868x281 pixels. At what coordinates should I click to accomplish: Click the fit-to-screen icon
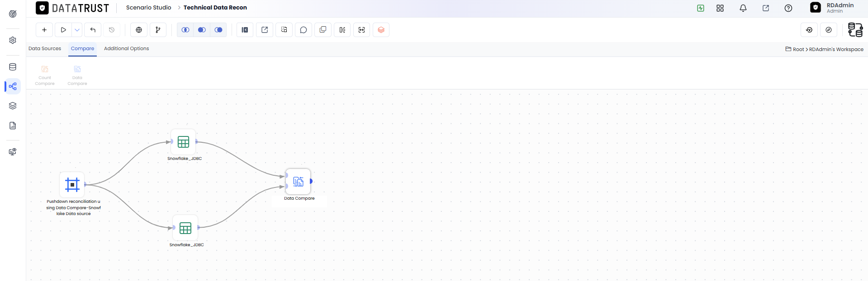(x=362, y=30)
